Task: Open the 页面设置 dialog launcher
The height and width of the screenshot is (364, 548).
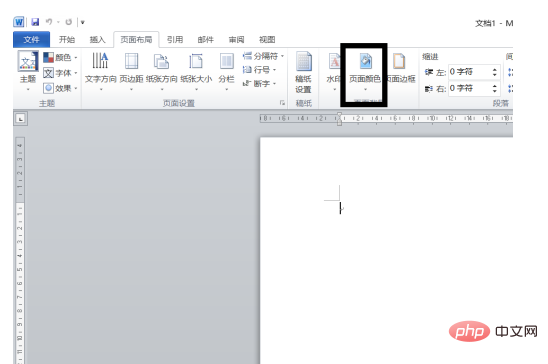Action: (282, 103)
